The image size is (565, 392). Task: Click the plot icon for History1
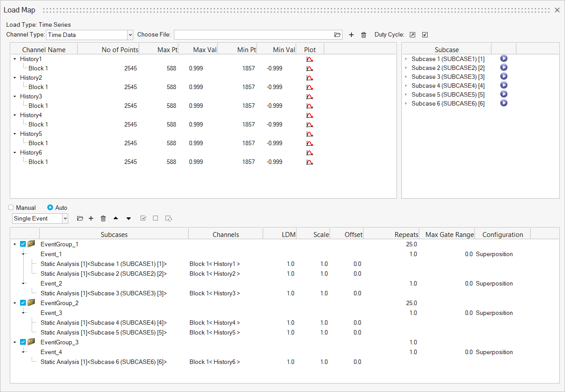[x=309, y=59]
